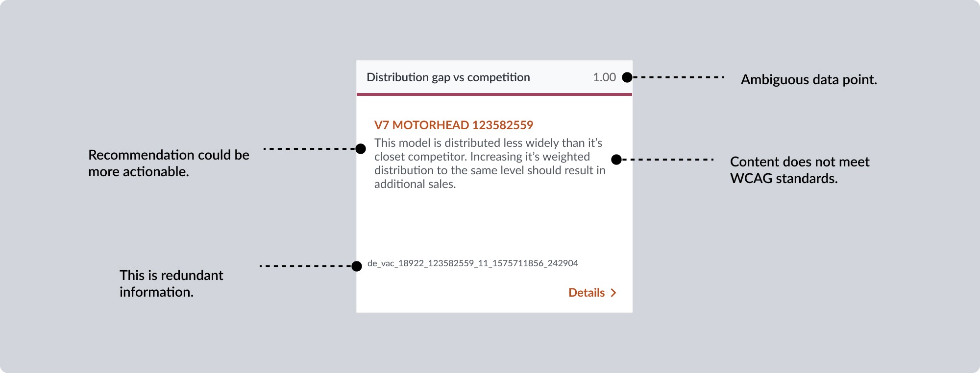Click the "Ambiguous data point." annotation
980x373 pixels.
pyautogui.click(x=808, y=80)
